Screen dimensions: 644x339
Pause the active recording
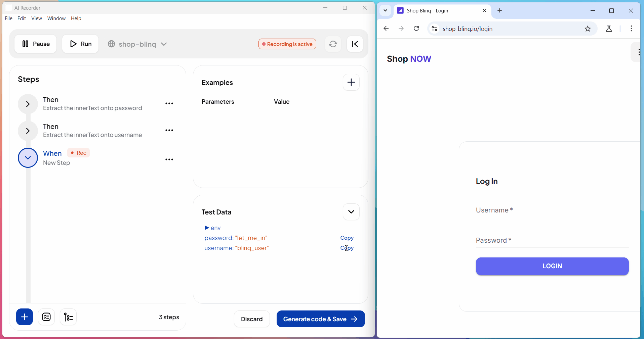(36, 44)
